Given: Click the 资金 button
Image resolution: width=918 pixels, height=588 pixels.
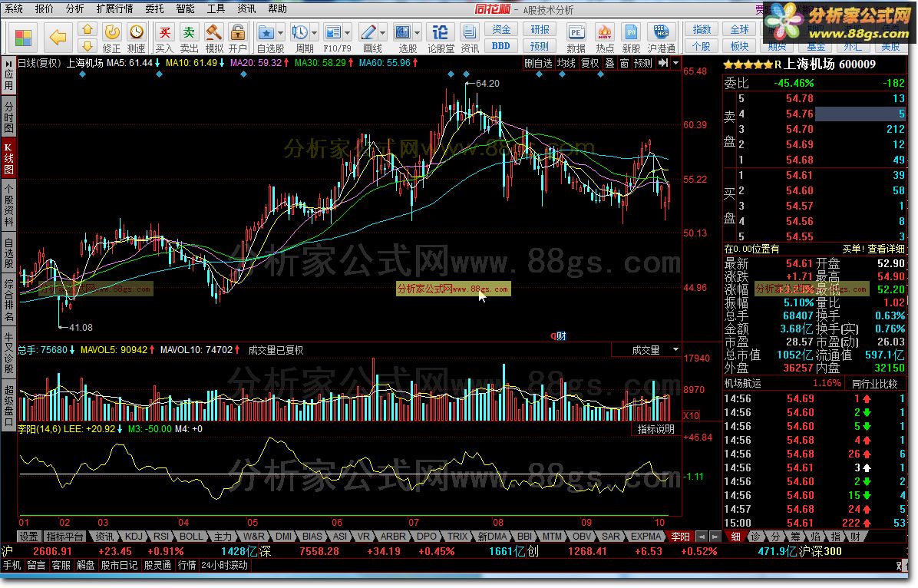Looking at the screenshot, I should [500, 29].
